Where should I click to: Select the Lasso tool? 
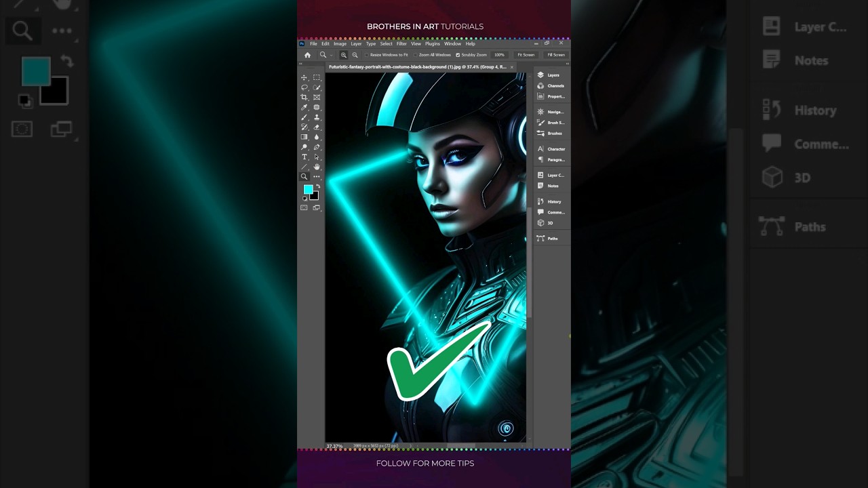click(304, 87)
